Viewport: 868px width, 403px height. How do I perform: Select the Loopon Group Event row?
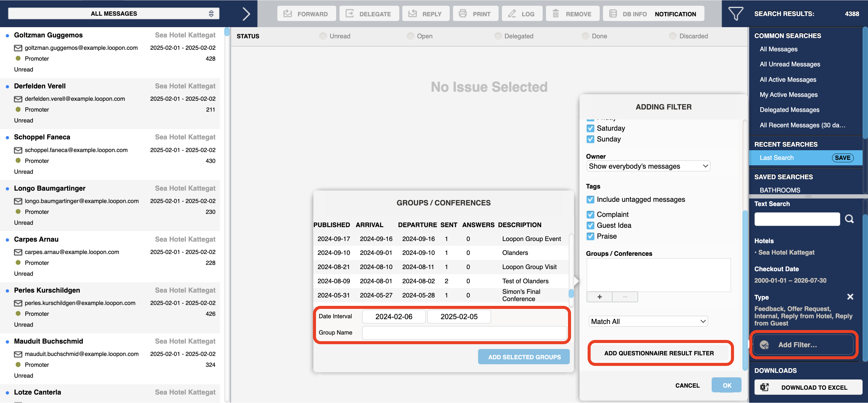441,239
